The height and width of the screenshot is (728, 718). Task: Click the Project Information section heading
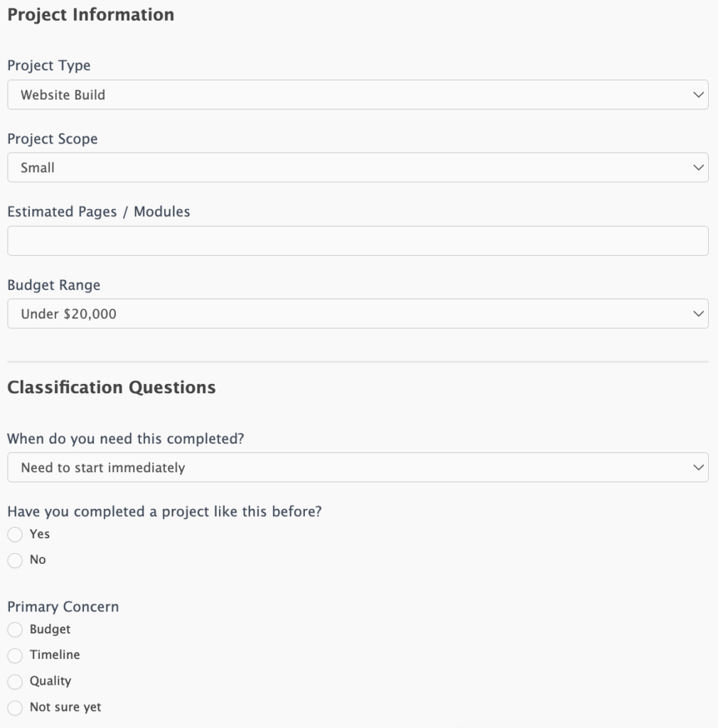point(90,14)
